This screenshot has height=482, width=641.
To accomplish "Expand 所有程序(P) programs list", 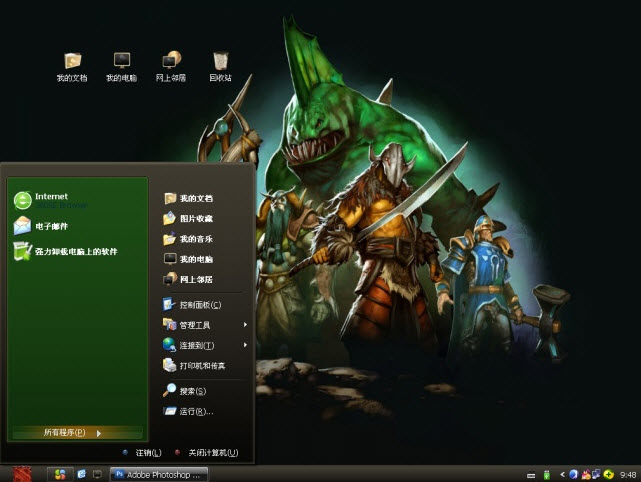I will [77, 433].
